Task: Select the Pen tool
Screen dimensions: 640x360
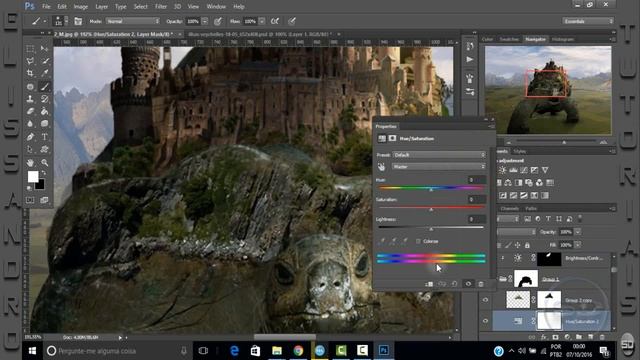Action: (30, 137)
